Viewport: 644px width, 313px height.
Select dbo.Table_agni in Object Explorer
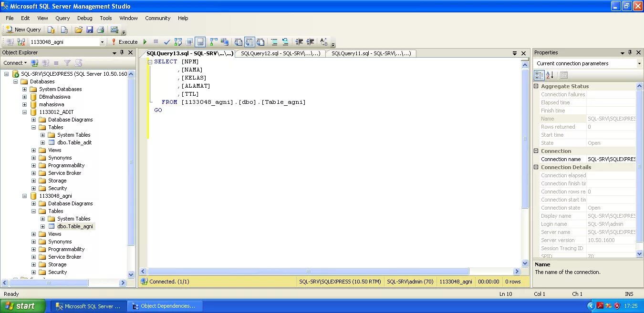pyautogui.click(x=75, y=226)
